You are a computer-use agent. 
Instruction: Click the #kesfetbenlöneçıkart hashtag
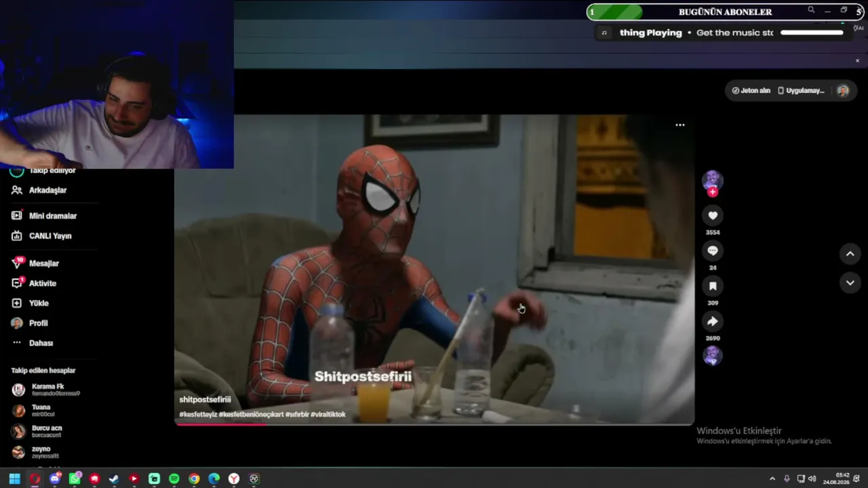tap(251, 415)
